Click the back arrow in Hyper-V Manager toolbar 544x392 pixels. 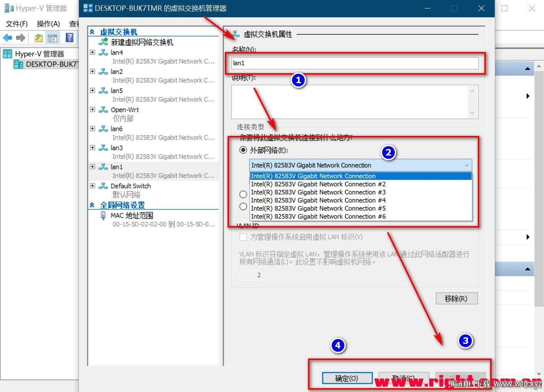pyautogui.click(x=8, y=38)
